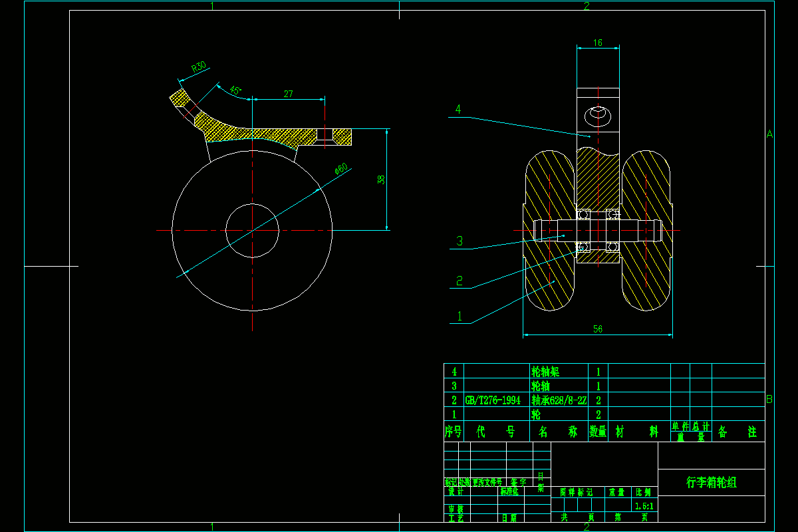Select the 备注 column header
Image resolution: width=798 pixels, height=532 pixels.
point(738,432)
